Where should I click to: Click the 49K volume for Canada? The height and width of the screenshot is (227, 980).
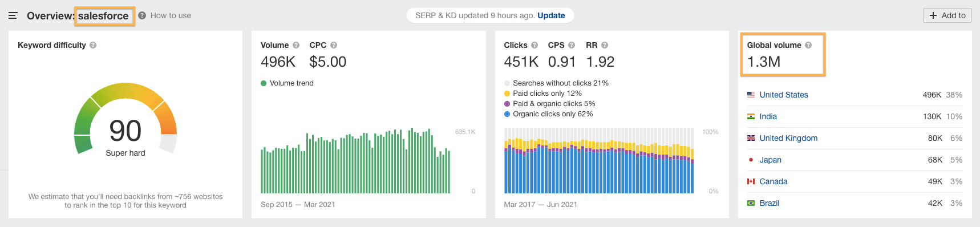click(935, 181)
